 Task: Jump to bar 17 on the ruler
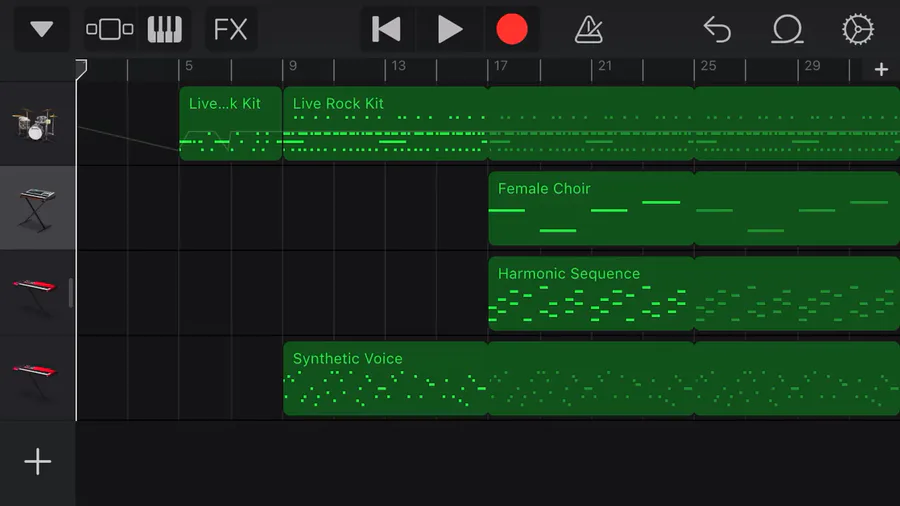[500, 66]
